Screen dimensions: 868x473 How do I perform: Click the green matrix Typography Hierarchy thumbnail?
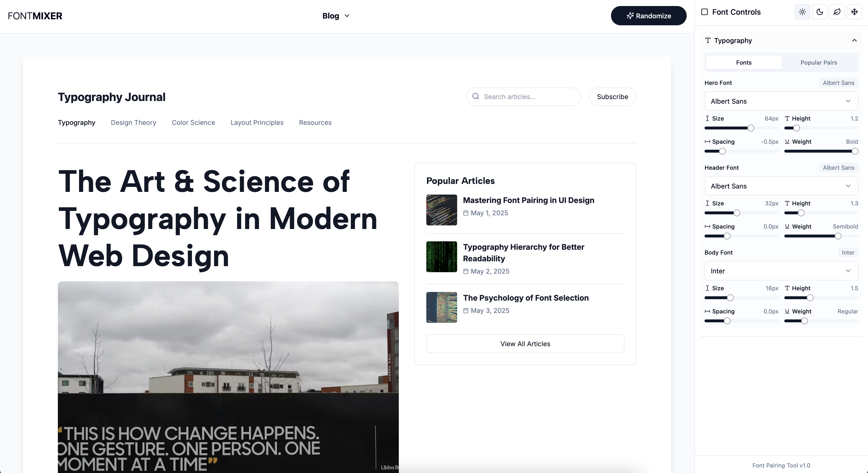441,257
